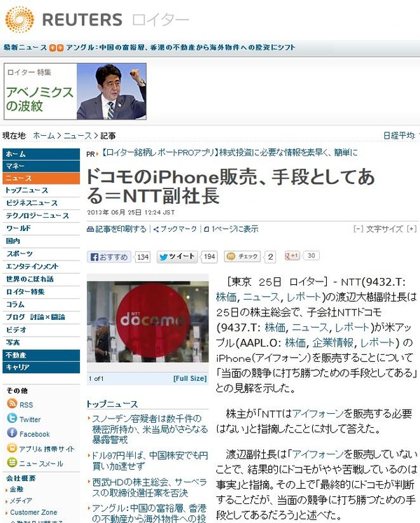Click 金融 under 会社概要
Image resolution: width=420 pixels, height=523 pixels.
tap(16, 489)
